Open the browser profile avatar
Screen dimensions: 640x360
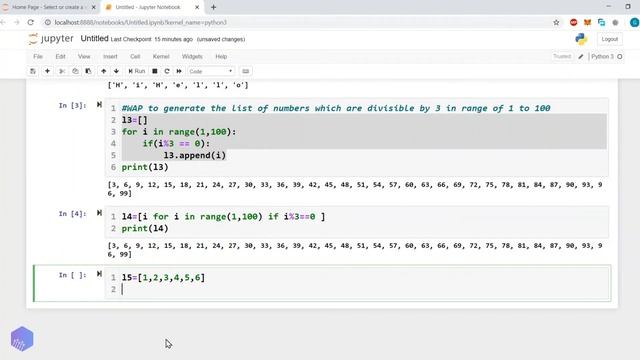[635, 22]
